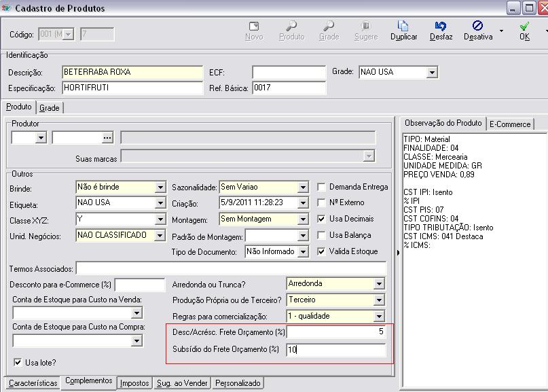Enable the Demanda Entrega checkbox
Screen dimensions: 548x392
click(x=323, y=187)
